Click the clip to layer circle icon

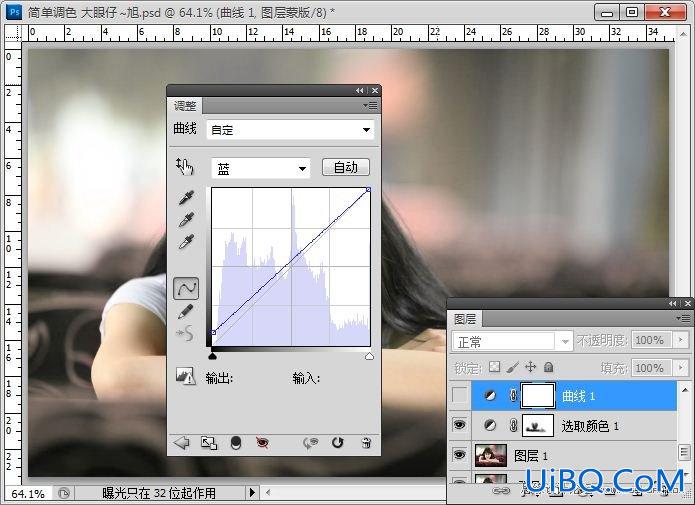(x=236, y=442)
